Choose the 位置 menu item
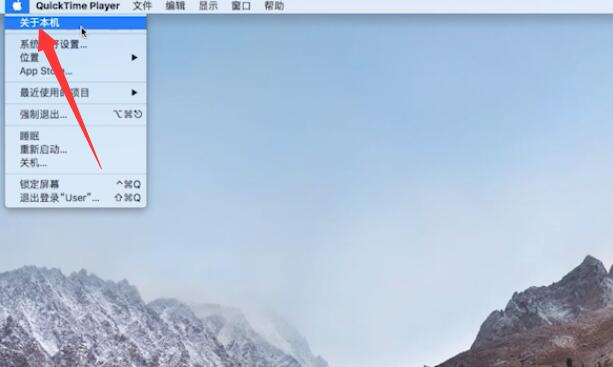 (76, 57)
